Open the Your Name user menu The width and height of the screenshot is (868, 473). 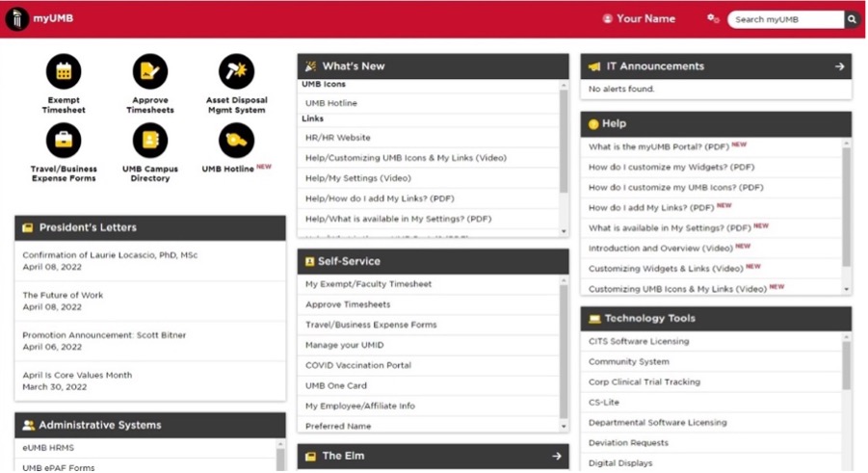(x=639, y=19)
